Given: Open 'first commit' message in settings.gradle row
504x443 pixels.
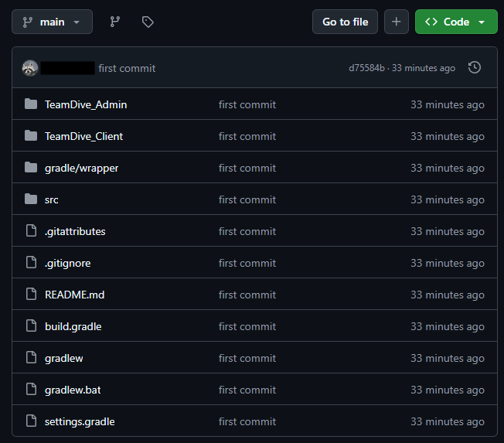Looking at the screenshot, I should click(247, 422).
